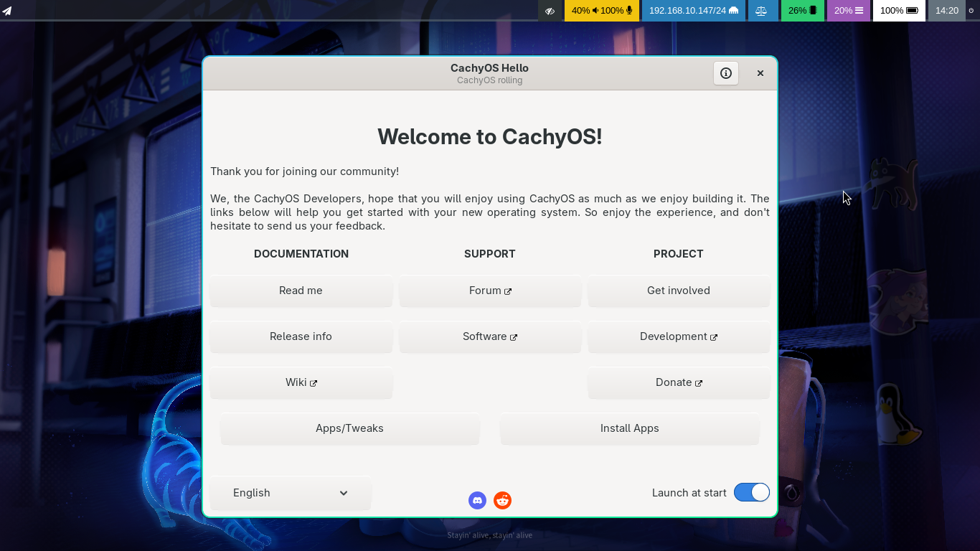Click the network address 192.168.10.147/24 module
The width and height of the screenshot is (980, 551).
pos(694,11)
